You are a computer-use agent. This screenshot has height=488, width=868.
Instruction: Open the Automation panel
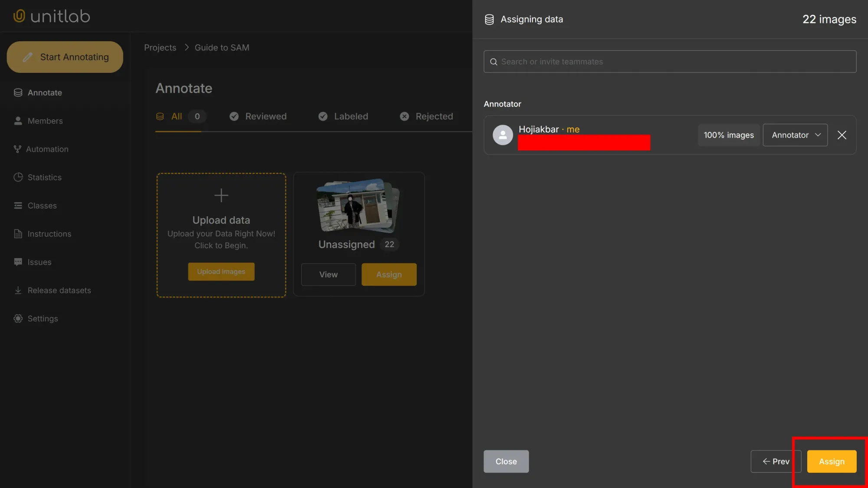point(47,149)
